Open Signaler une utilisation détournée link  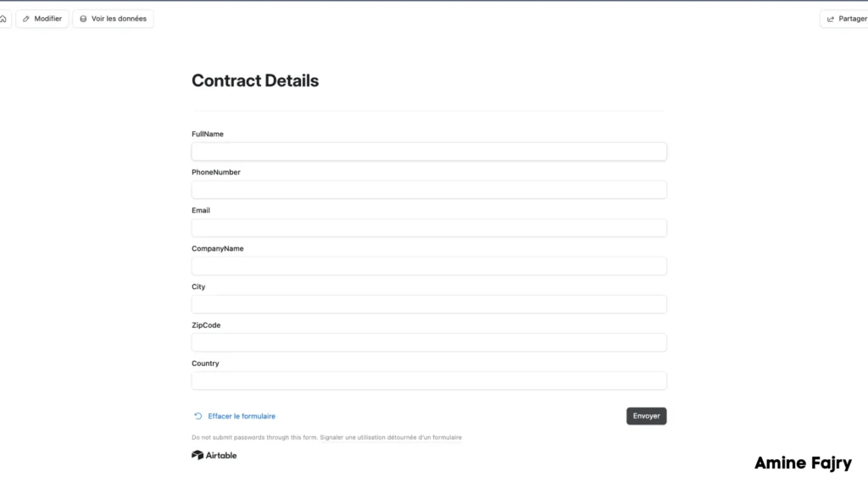tap(391, 438)
